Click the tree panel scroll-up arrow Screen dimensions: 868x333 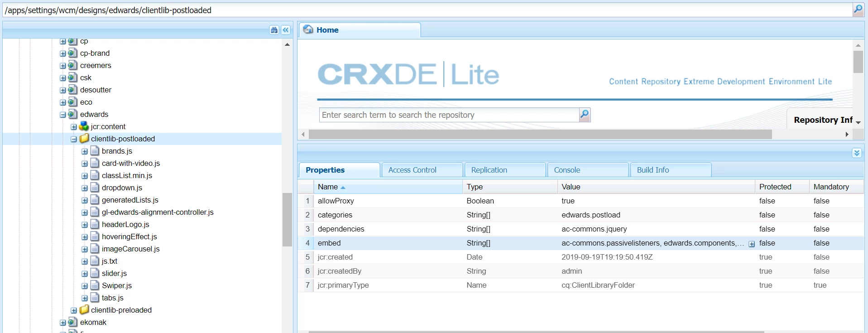287,44
